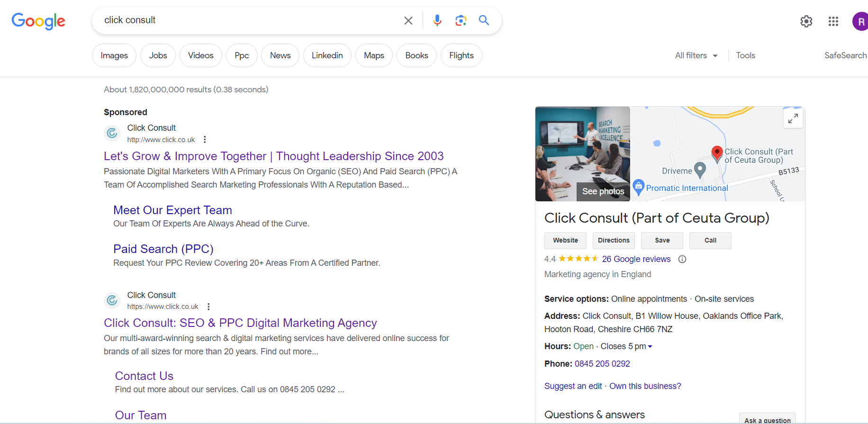
Task: Open Google Lens image search icon
Action: [461, 20]
